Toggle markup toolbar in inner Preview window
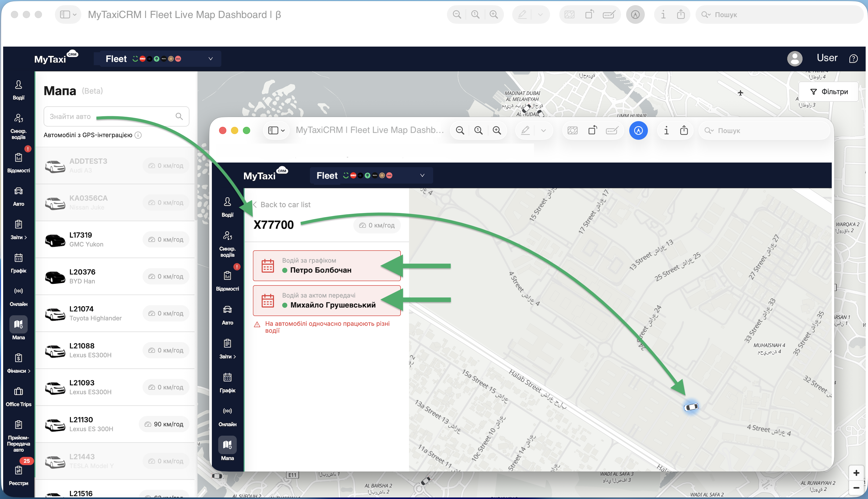The width and height of the screenshot is (868, 499). pyautogui.click(x=638, y=130)
